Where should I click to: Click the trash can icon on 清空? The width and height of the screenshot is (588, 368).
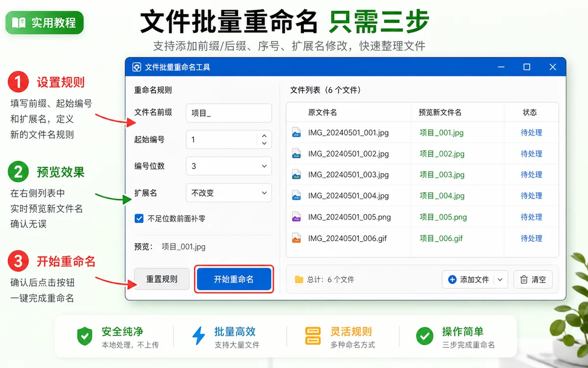click(524, 280)
